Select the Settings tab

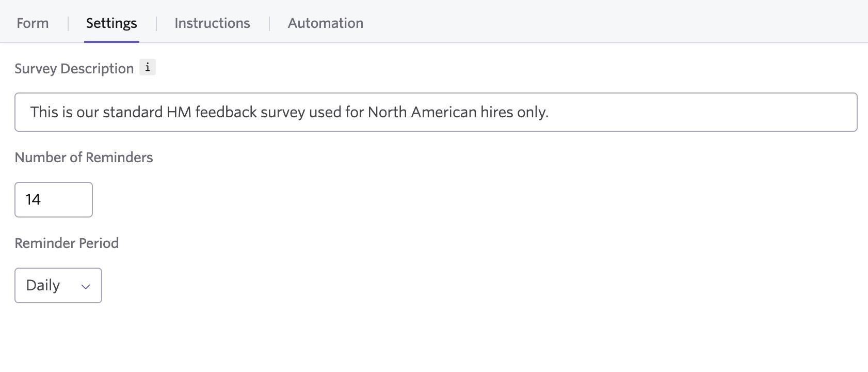point(111,23)
